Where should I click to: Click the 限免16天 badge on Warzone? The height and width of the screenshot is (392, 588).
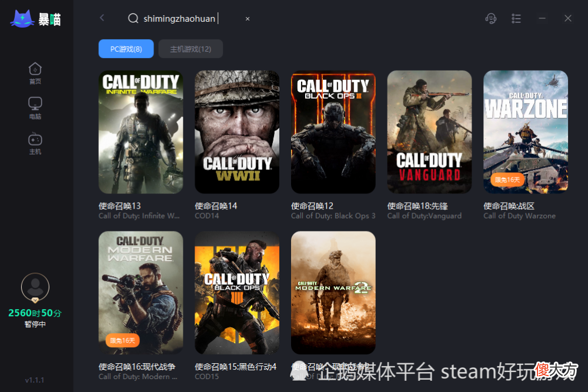(507, 180)
